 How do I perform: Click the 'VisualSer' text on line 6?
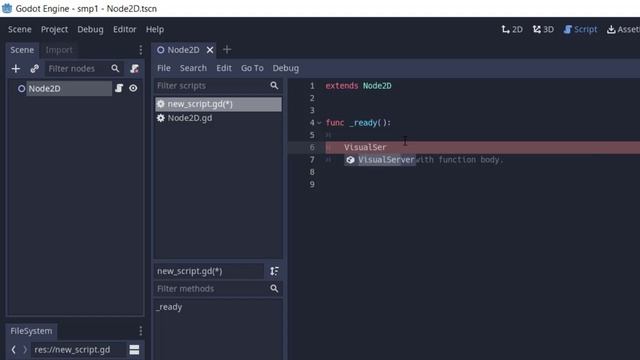click(x=365, y=147)
